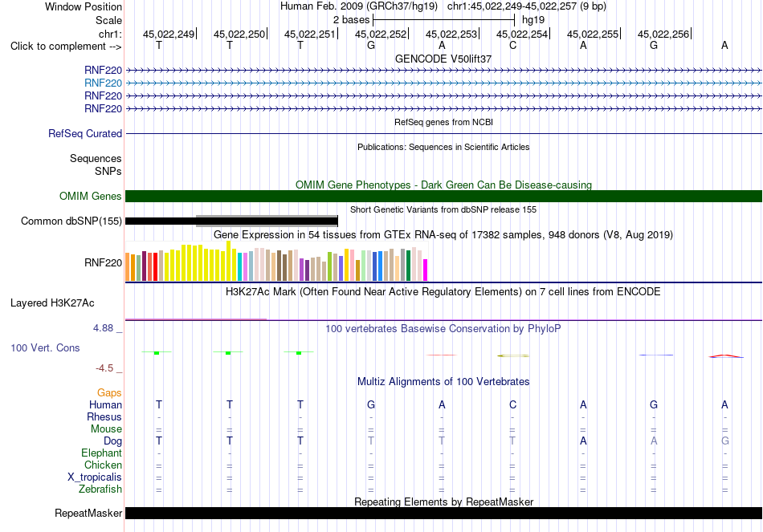This screenshot has height=532, width=763.
Task: Click base C in the Human alignment row
Action: pos(512,405)
